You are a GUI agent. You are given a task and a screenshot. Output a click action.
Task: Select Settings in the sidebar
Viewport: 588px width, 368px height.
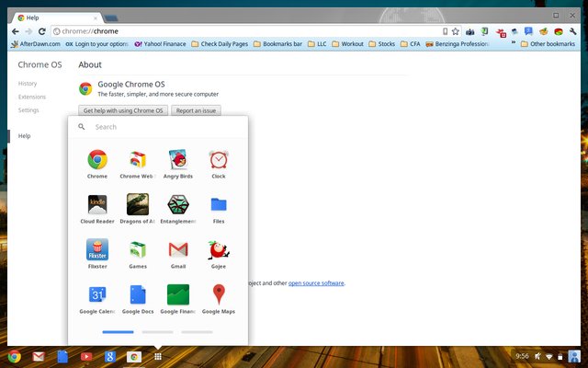point(28,110)
